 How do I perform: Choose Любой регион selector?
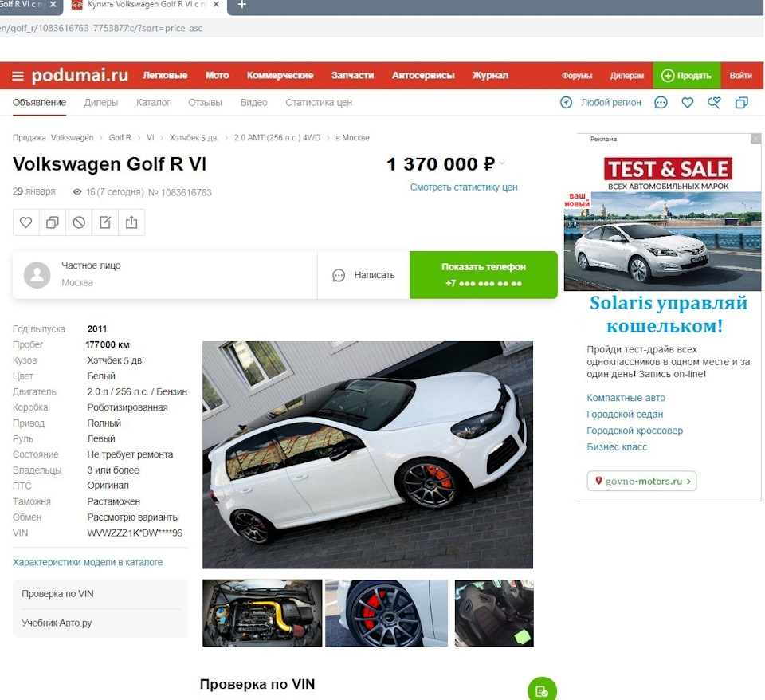[x=611, y=103]
